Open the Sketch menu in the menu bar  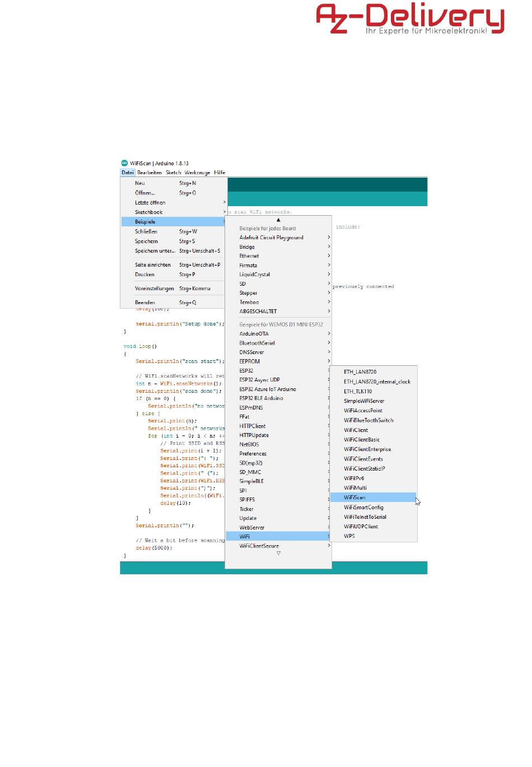[174, 173]
